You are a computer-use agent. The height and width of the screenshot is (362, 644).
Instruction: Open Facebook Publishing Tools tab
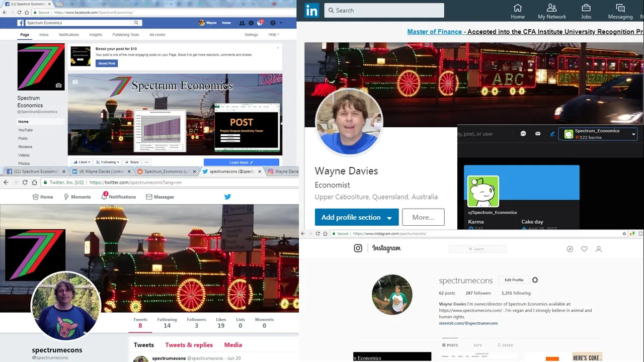(x=126, y=35)
